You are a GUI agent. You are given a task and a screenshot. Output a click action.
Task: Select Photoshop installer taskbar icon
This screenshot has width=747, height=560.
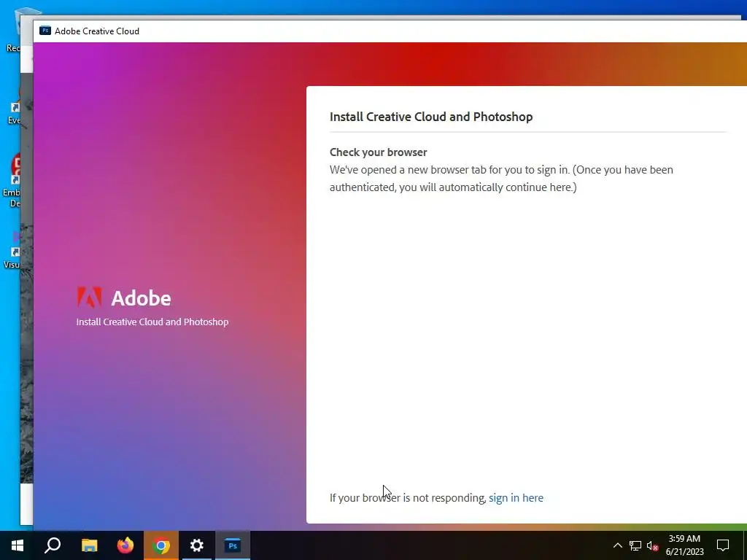click(x=233, y=545)
